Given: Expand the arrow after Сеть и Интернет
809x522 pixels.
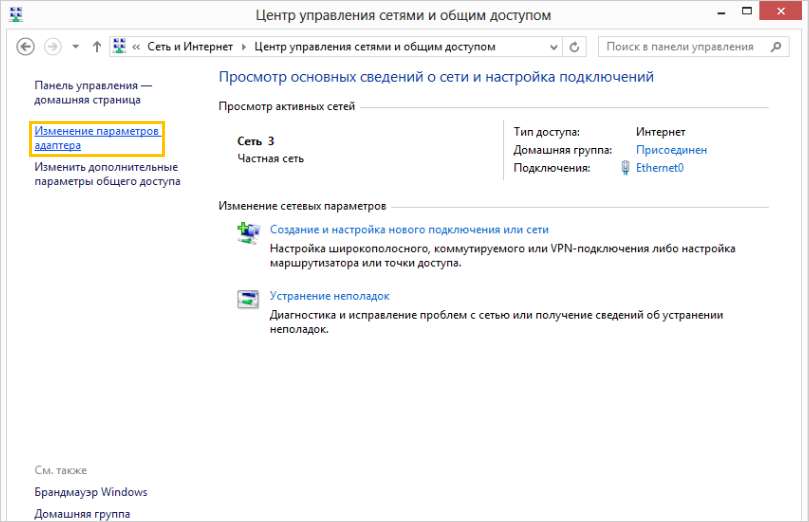Looking at the screenshot, I should coord(244,47).
